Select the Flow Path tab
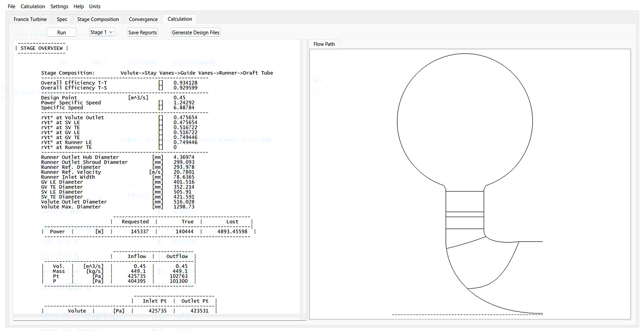This screenshot has height=331, width=644. (x=324, y=44)
